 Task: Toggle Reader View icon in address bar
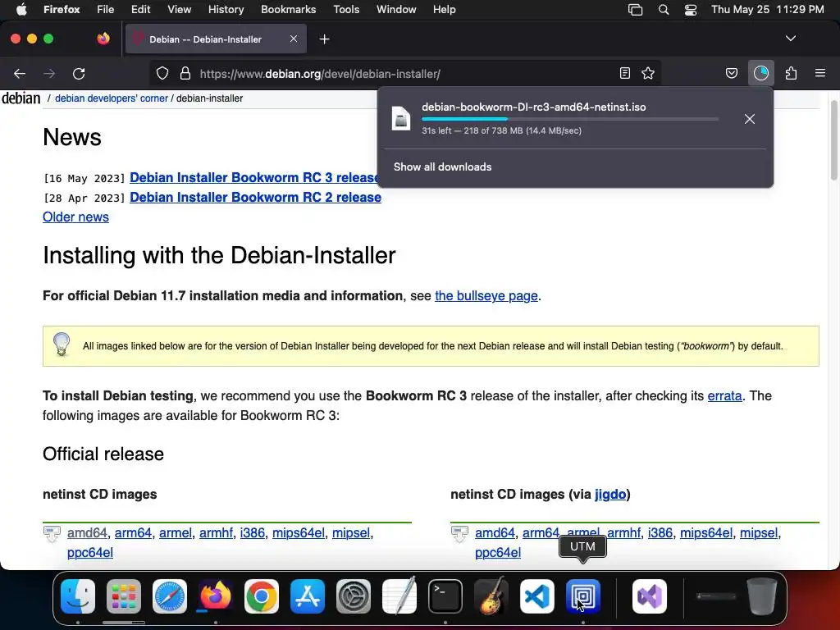[x=624, y=73]
